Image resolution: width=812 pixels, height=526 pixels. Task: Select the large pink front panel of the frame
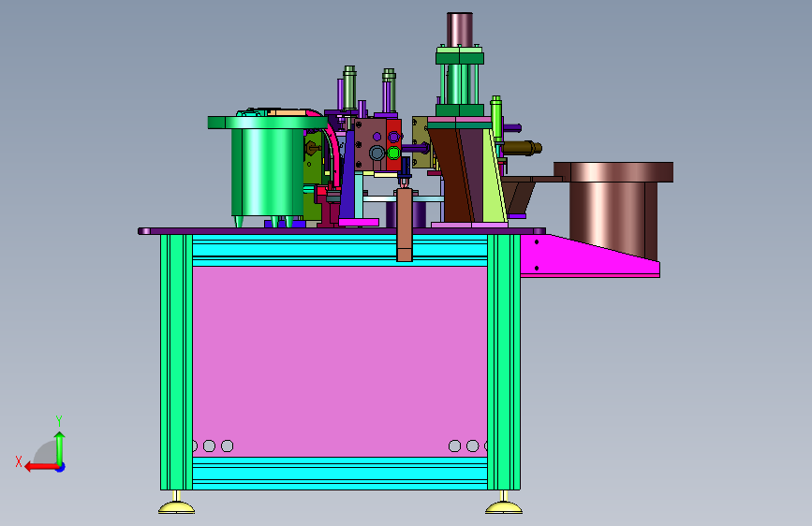340,361
